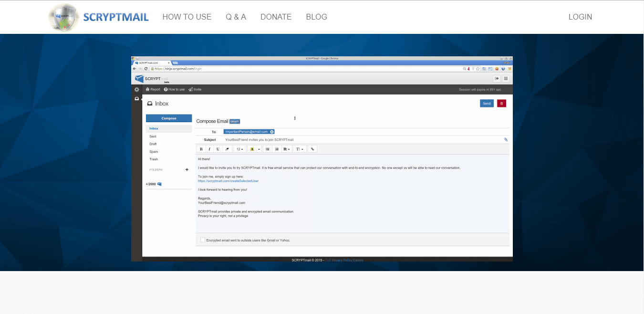Image resolution: width=644 pixels, height=314 pixels.
Task: Click the browser back arrow in screenshot
Action: tap(135, 69)
